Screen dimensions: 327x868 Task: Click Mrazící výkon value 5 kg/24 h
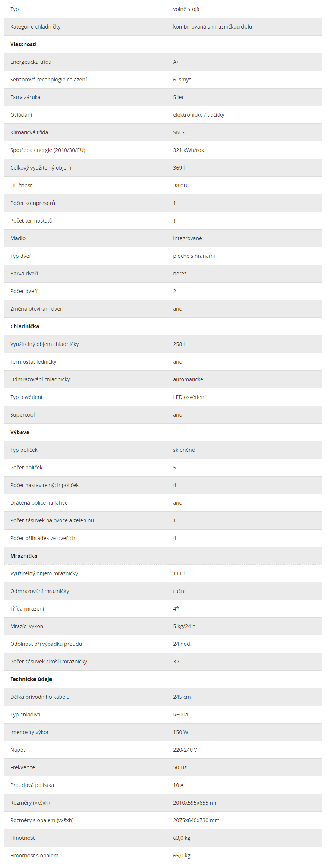click(x=184, y=626)
